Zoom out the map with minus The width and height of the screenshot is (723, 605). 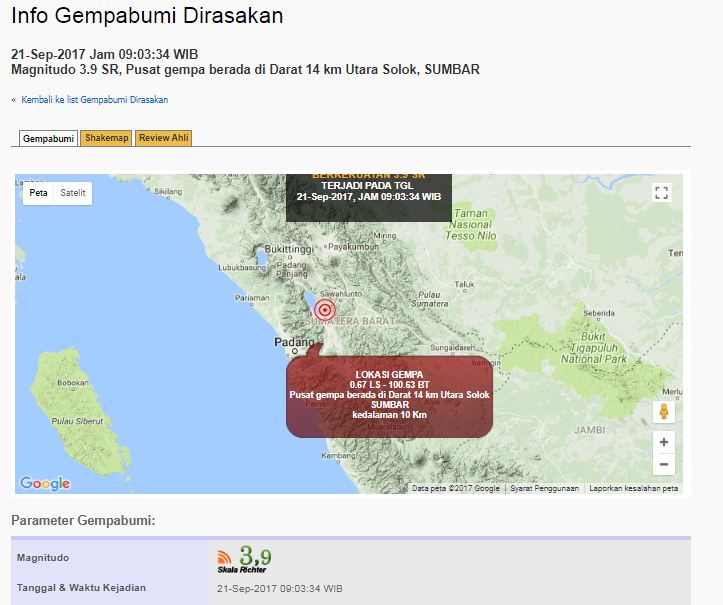point(664,464)
